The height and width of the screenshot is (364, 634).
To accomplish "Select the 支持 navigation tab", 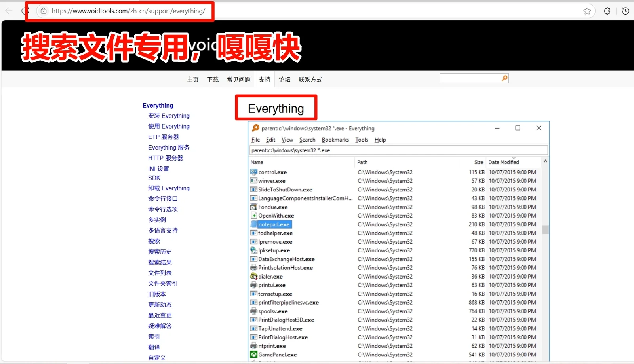I will pyautogui.click(x=265, y=79).
